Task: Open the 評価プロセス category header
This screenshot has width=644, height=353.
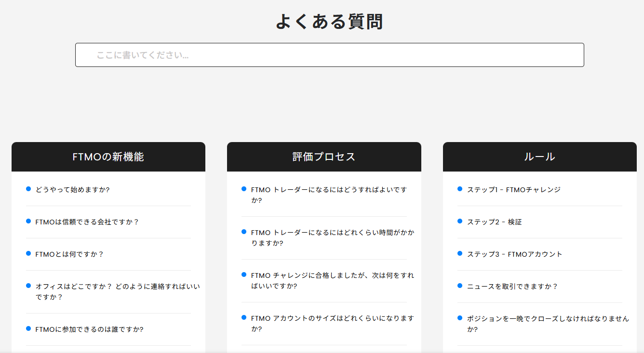Action: 323,157
